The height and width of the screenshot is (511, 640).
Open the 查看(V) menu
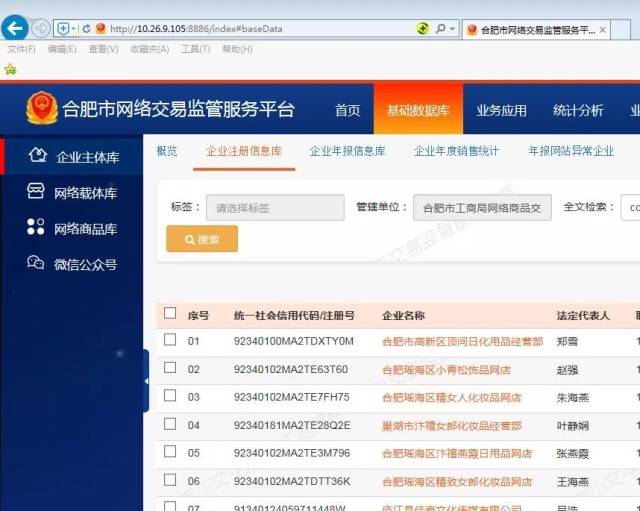[x=104, y=49]
